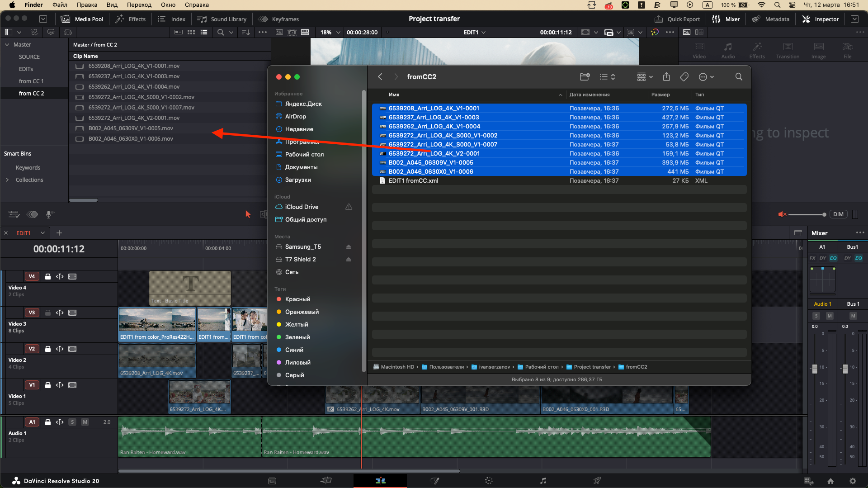This screenshot has width=868, height=488.
Task: Open the Deliver page
Action: point(597,480)
